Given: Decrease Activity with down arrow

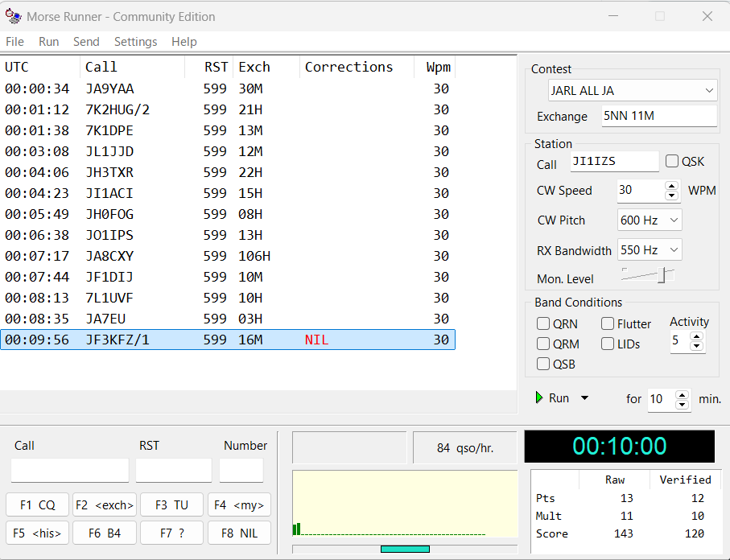Looking at the screenshot, I should pyautogui.click(x=696, y=346).
